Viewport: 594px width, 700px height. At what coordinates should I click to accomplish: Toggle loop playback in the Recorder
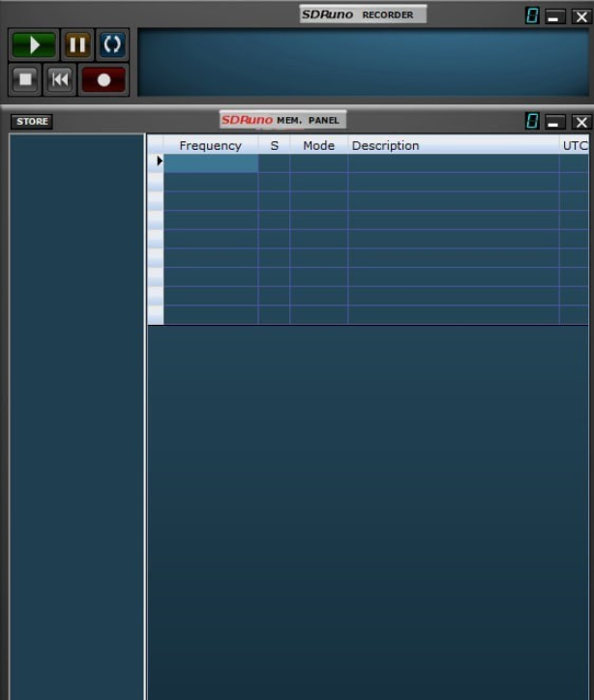(112, 44)
